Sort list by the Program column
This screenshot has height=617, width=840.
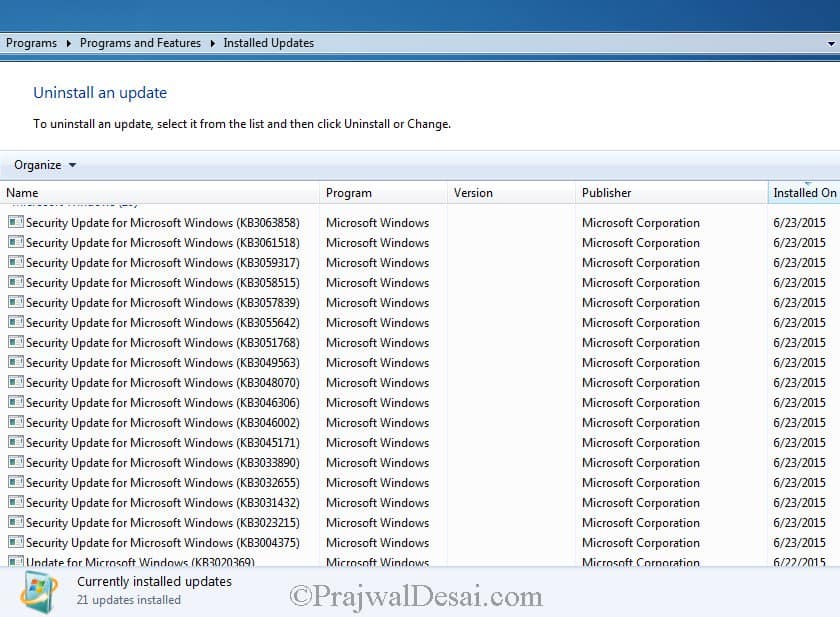[x=384, y=193]
